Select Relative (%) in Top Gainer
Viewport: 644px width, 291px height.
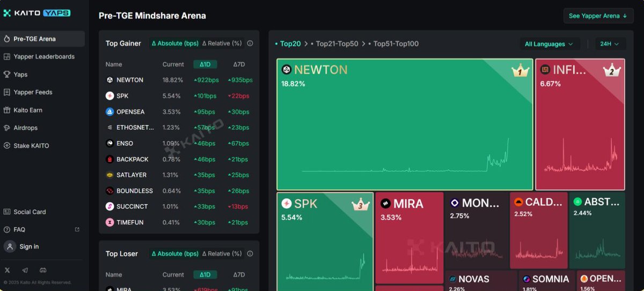tap(222, 43)
